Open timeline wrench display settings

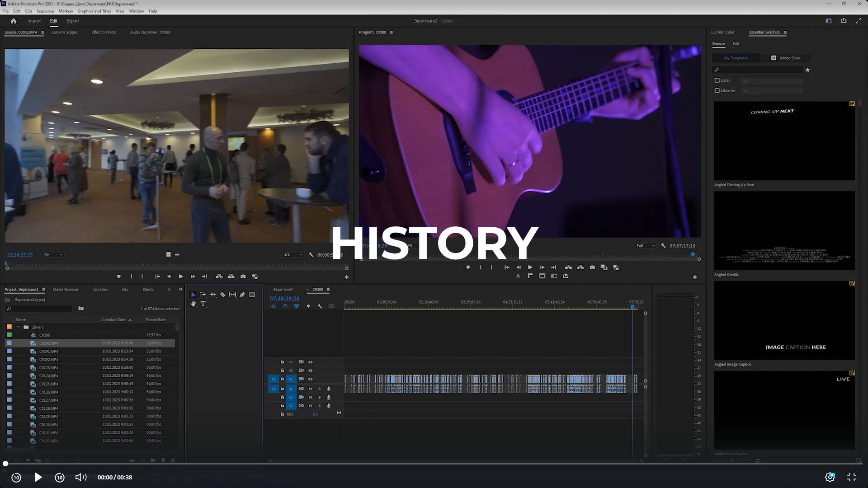click(320, 306)
